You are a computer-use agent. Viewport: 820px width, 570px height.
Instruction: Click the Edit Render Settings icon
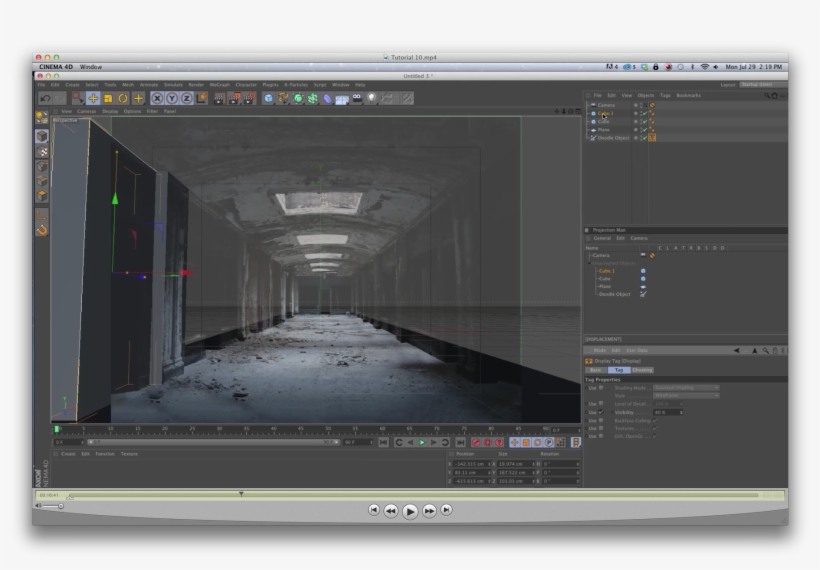coord(249,98)
